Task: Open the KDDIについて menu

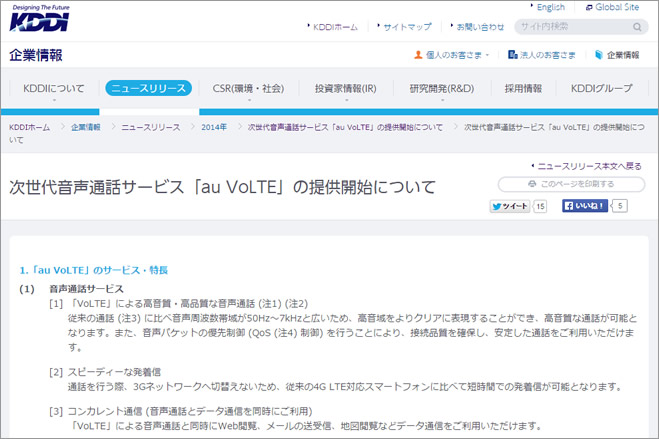Action: tap(54, 89)
